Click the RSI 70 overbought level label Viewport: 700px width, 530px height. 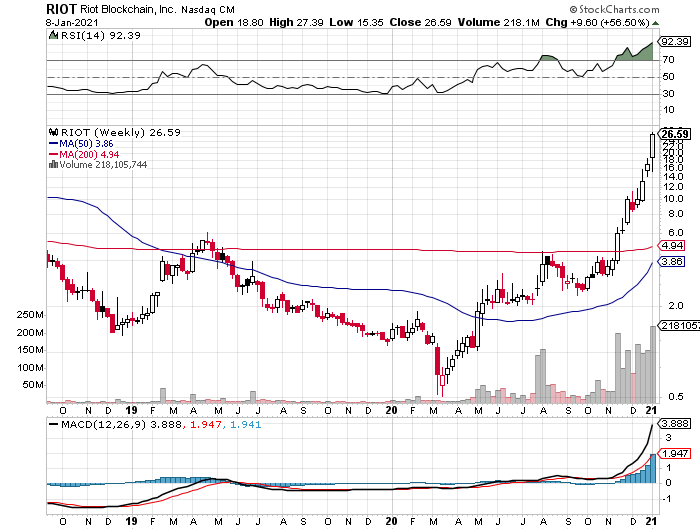[668, 59]
